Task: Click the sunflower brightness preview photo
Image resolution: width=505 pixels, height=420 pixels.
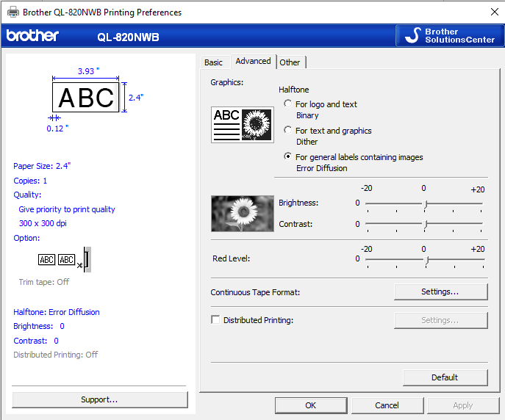Action: (x=243, y=214)
